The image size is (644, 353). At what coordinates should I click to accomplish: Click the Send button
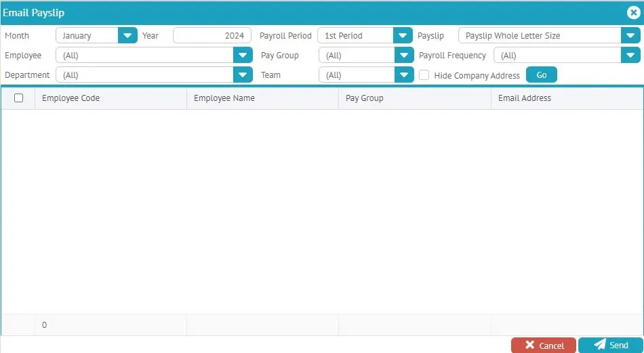coord(610,345)
